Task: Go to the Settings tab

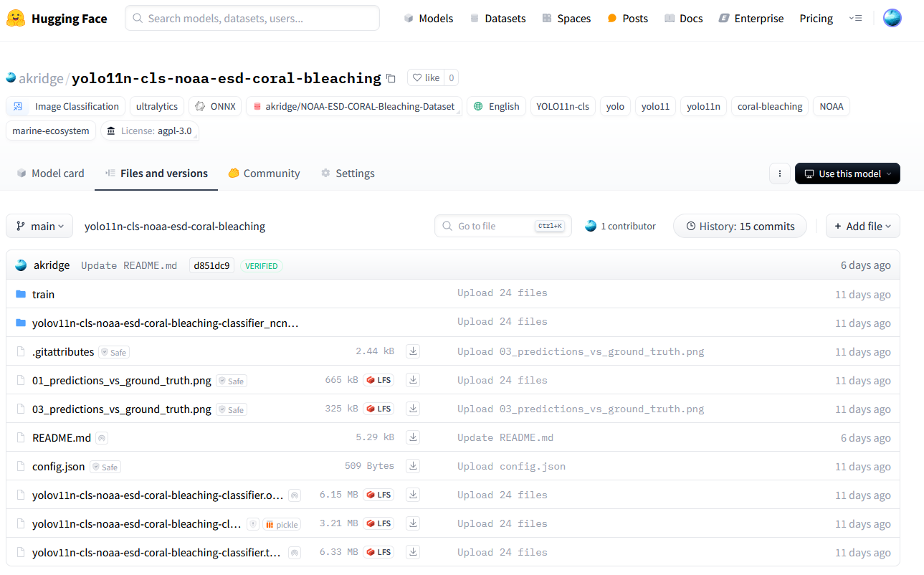Action: tap(348, 174)
